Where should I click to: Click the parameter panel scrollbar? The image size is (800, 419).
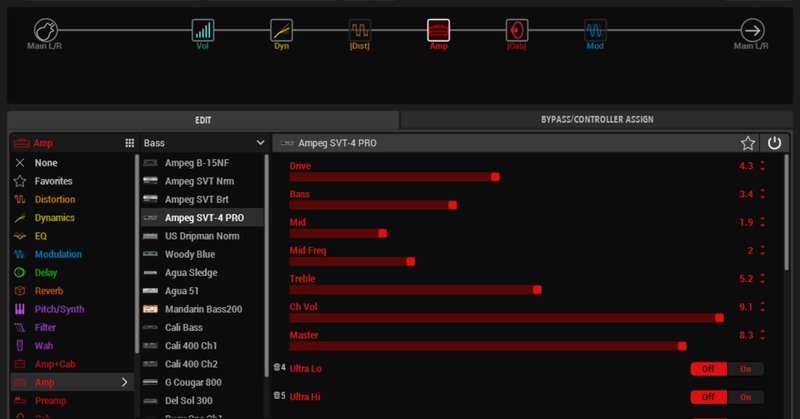(786, 212)
